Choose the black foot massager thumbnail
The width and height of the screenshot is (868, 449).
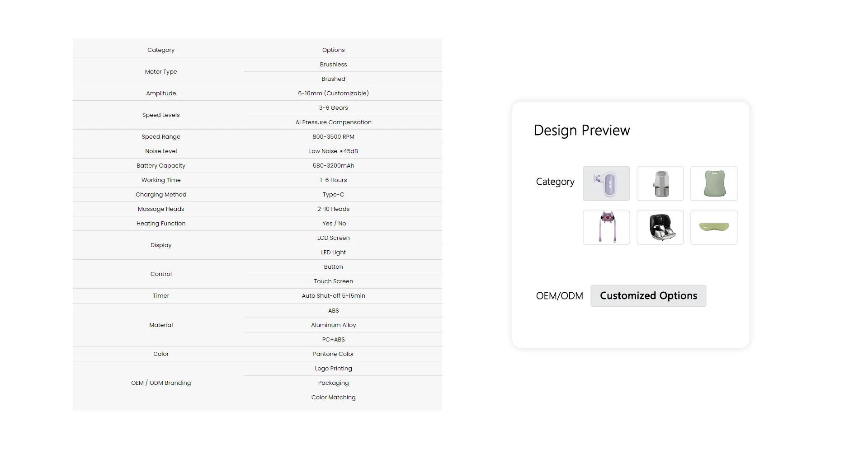tap(660, 227)
